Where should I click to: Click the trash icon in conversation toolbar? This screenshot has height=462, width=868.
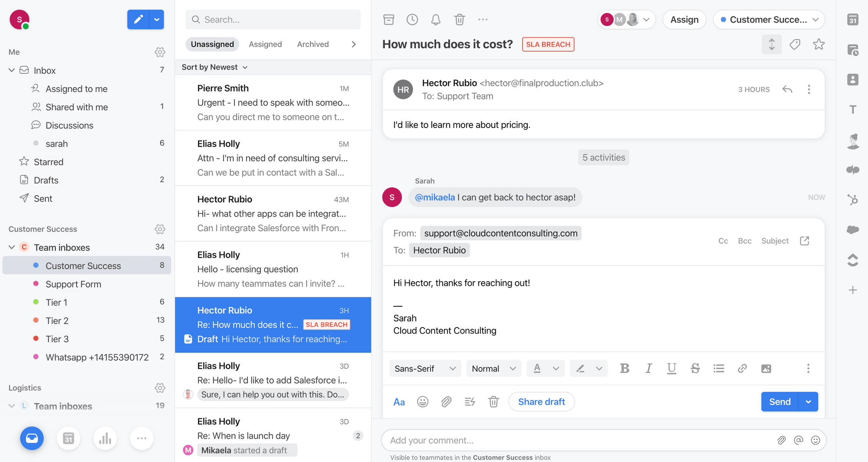tap(459, 20)
